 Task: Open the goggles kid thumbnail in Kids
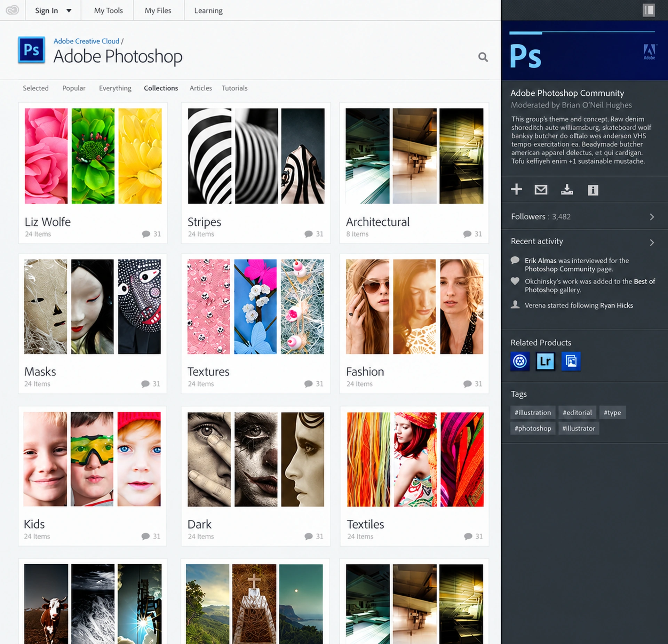(x=92, y=459)
